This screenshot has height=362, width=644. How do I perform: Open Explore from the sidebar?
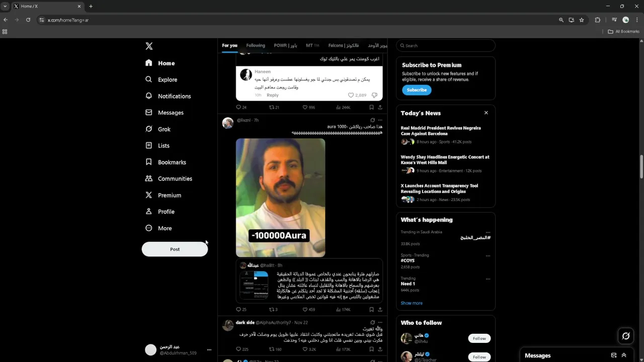(x=162, y=79)
